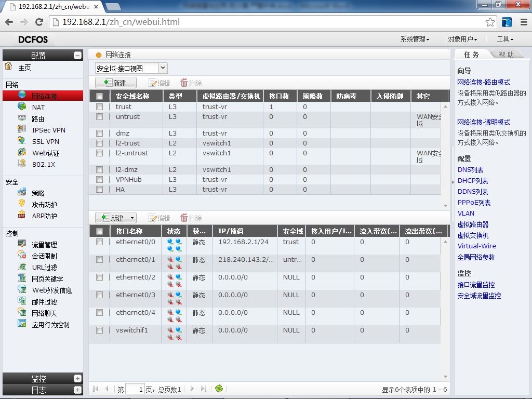
Task: Click the 网络聊天 icon
Action: pyautogui.click(x=22, y=312)
